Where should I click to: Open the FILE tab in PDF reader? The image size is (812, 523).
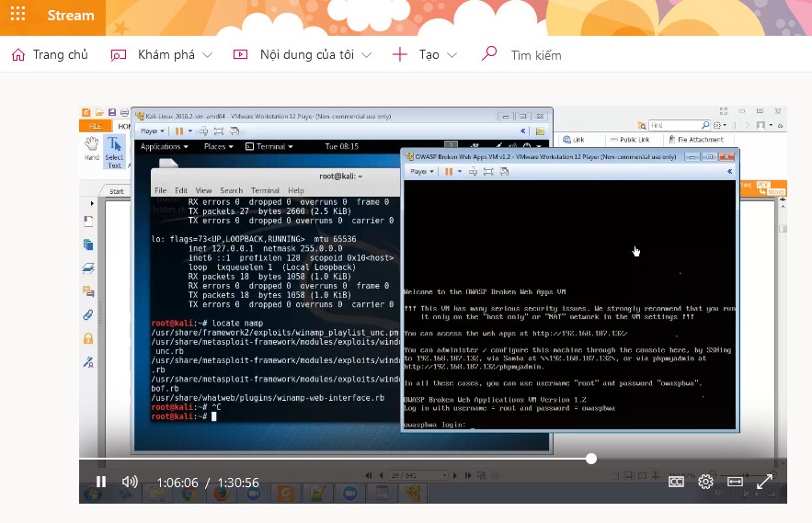pyautogui.click(x=96, y=126)
